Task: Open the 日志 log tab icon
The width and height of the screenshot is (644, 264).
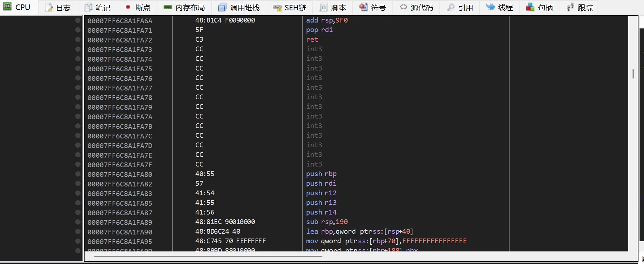Action: point(49,7)
